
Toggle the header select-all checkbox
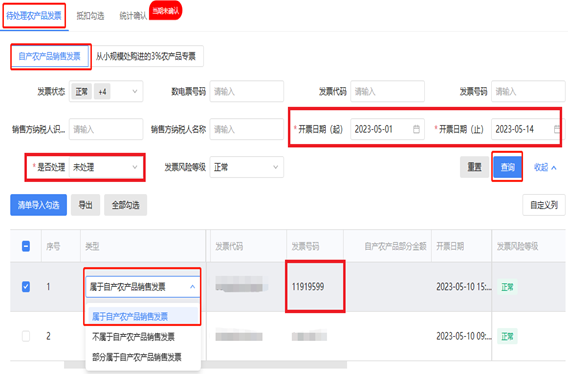pos(26,246)
